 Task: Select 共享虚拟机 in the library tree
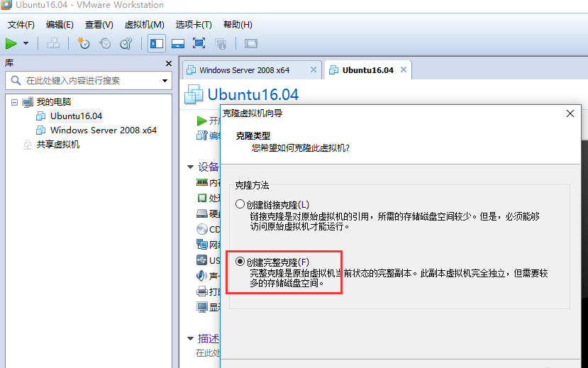pos(58,145)
